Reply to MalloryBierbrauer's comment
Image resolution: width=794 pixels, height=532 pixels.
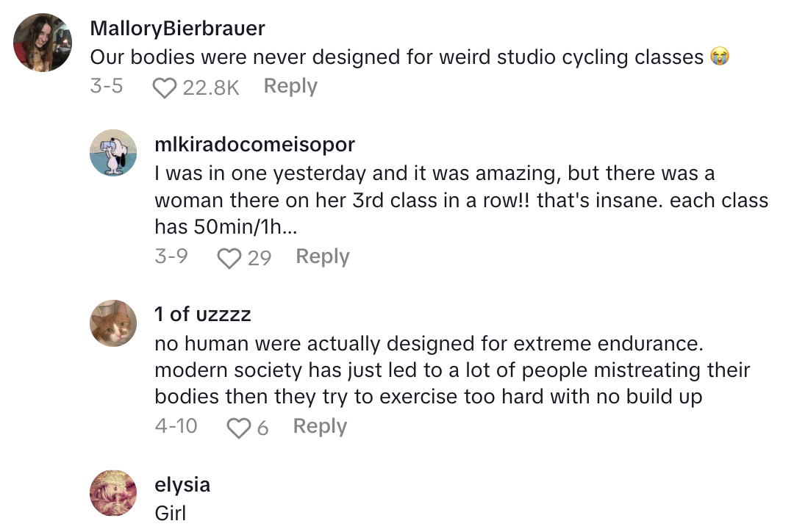(290, 87)
